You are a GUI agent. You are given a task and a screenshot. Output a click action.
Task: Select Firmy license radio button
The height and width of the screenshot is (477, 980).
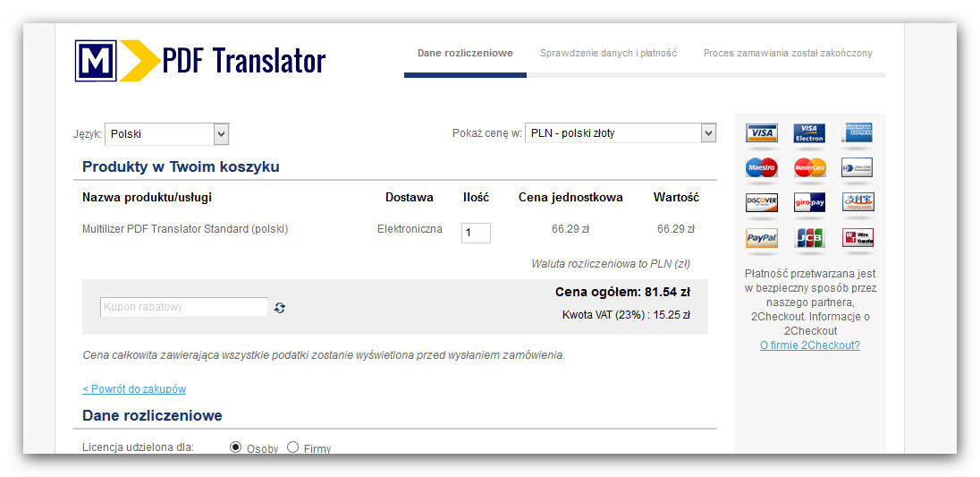292,447
